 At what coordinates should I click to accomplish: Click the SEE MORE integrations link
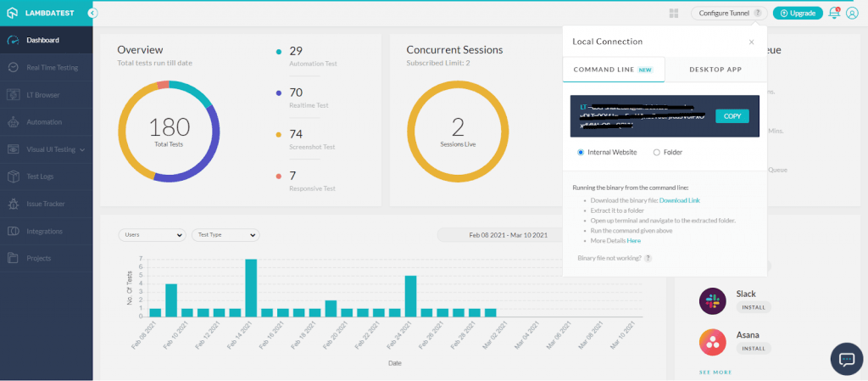(715, 373)
